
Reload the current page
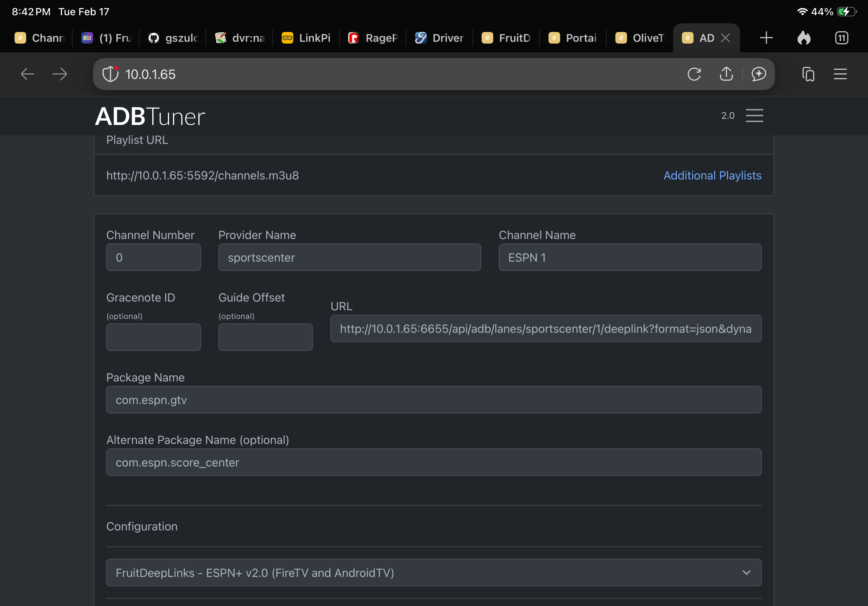[x=694, y=74]
